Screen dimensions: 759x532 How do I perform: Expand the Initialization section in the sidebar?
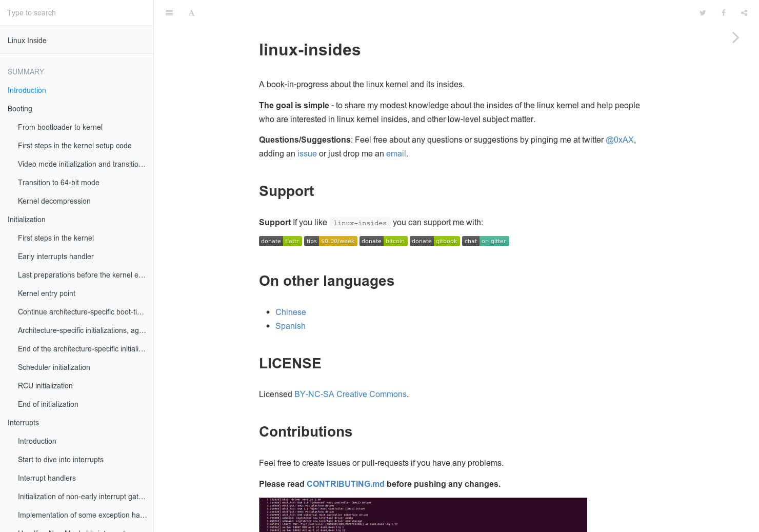click(x=26, y=220)
